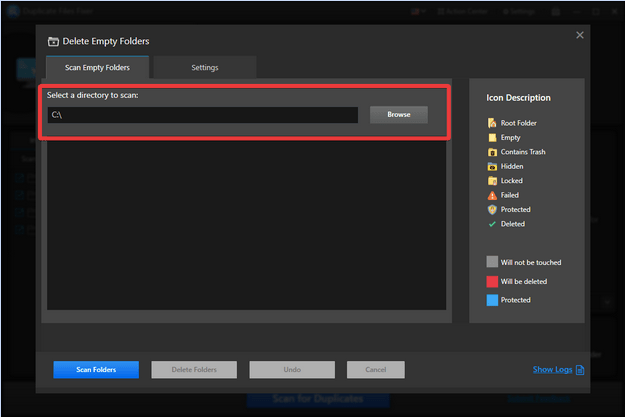
Task: Click the Browse button
Action: (399, 114)
